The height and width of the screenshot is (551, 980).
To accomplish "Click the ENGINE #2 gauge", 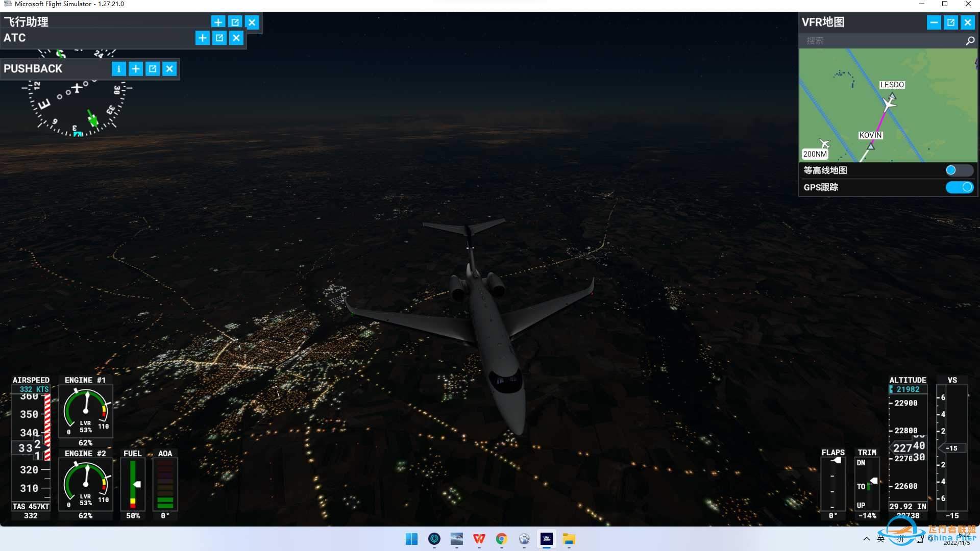I will point(86,484).
